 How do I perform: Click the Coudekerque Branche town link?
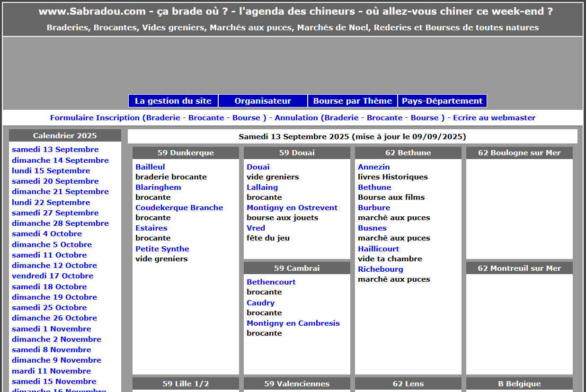pos(179,208)
